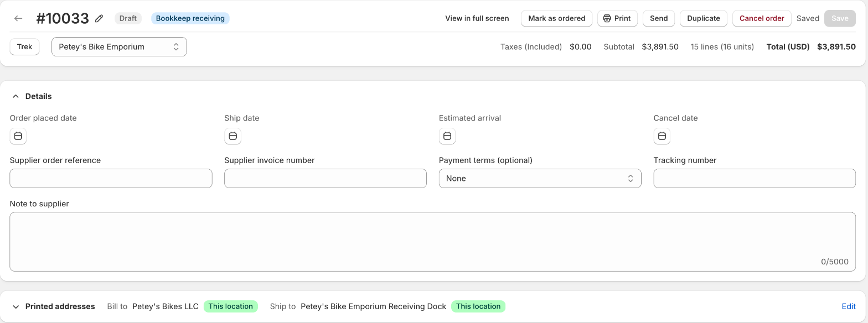Click Cancel order button
The width and height of the screenshot is (868, 323).
(762, 18)
